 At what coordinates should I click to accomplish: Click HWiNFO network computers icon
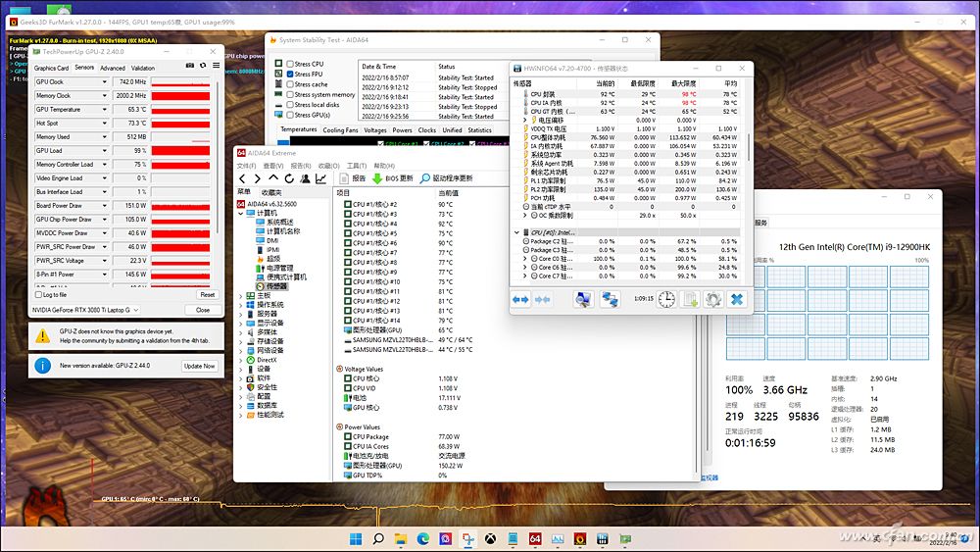[x=610, y=299]
